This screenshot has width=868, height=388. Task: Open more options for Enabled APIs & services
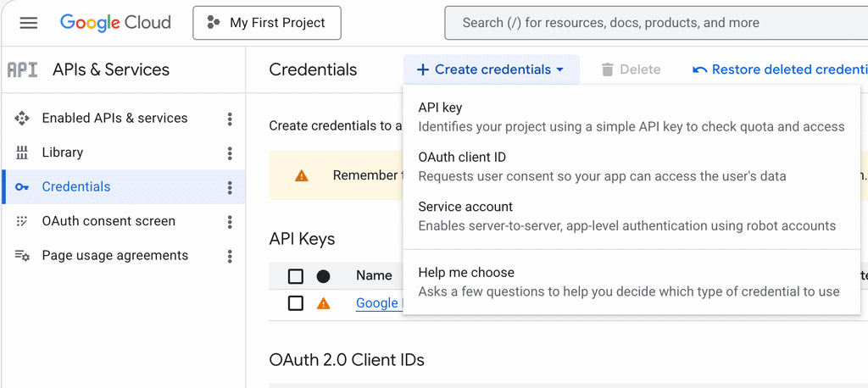coord(230,119)
